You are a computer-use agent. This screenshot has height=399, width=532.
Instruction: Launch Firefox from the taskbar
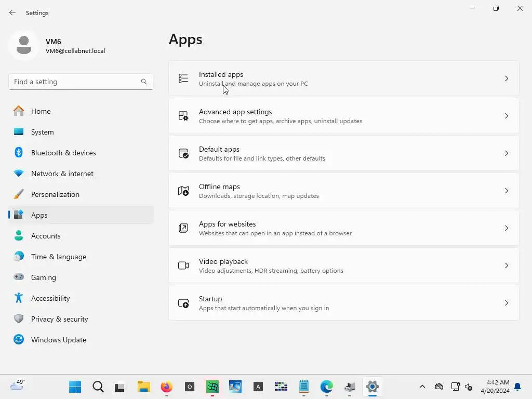(166, 387)
